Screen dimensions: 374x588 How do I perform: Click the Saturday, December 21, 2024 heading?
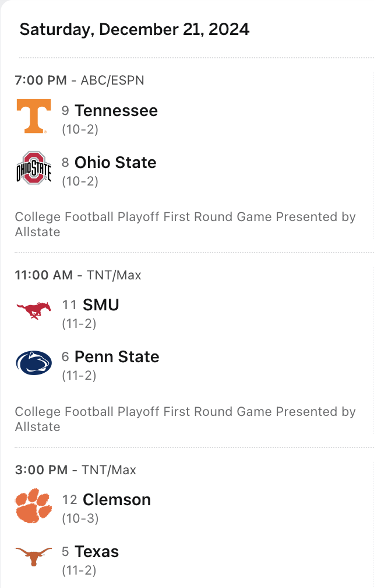point(135,29)
